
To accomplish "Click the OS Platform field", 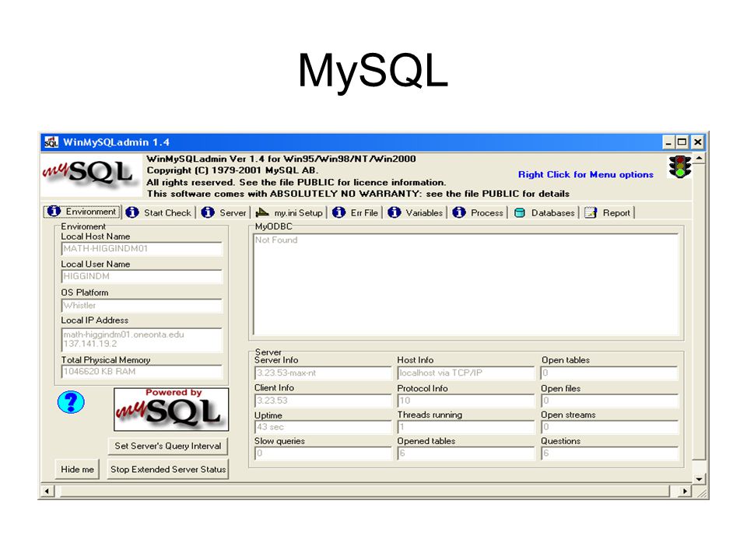I will click(x=142, y=305).
